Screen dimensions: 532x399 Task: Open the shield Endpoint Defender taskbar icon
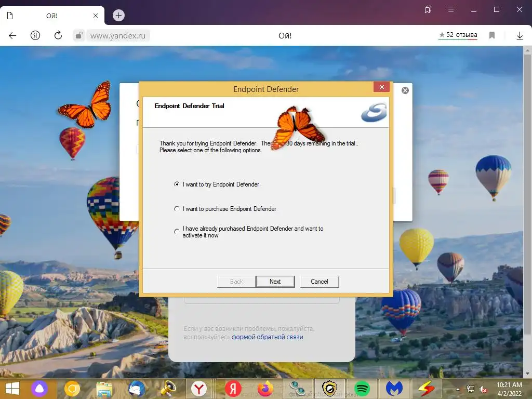[329, 389]
